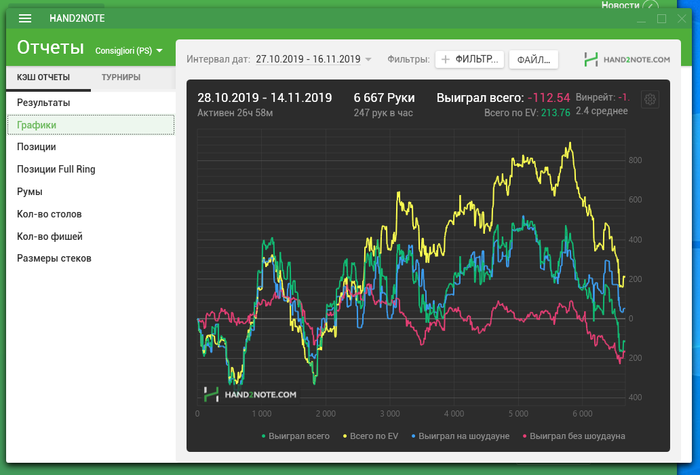This screenshot has height=475, width=700.
Task: Open chart settings gear icon
Action: [x=650, y=99]
